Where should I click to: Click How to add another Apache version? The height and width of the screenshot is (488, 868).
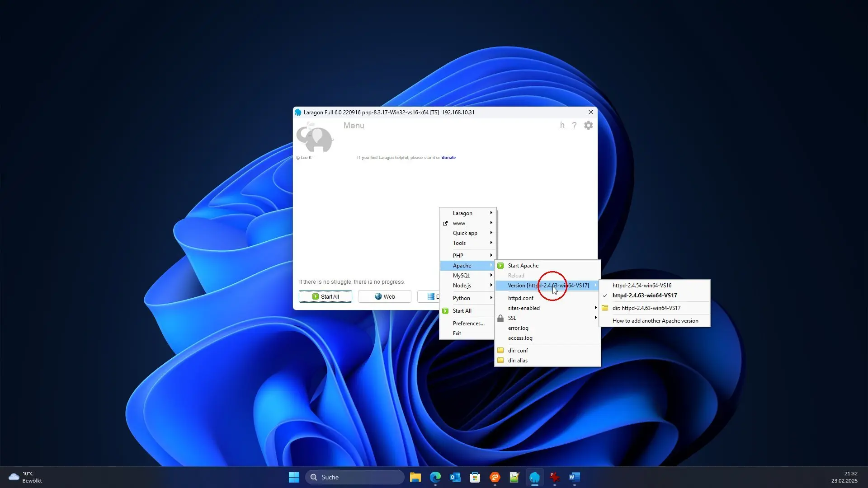point(655,321)
